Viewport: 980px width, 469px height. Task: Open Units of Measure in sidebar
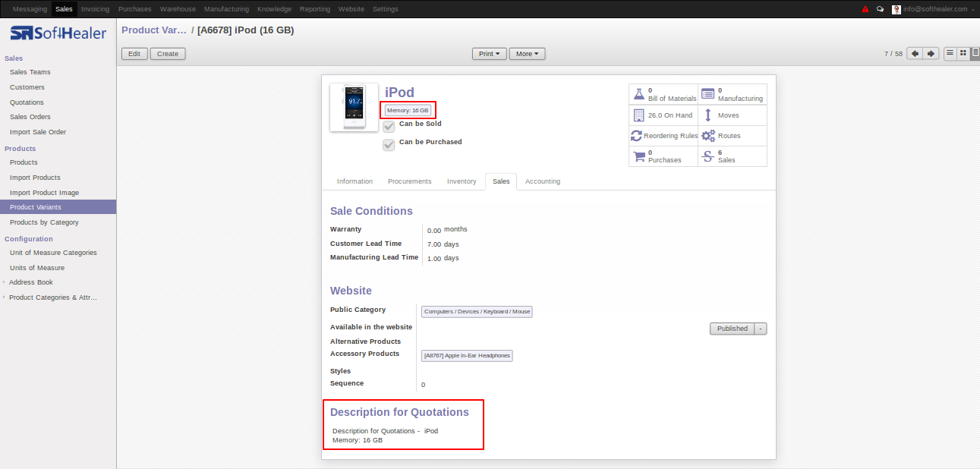[x=37, y=268]
